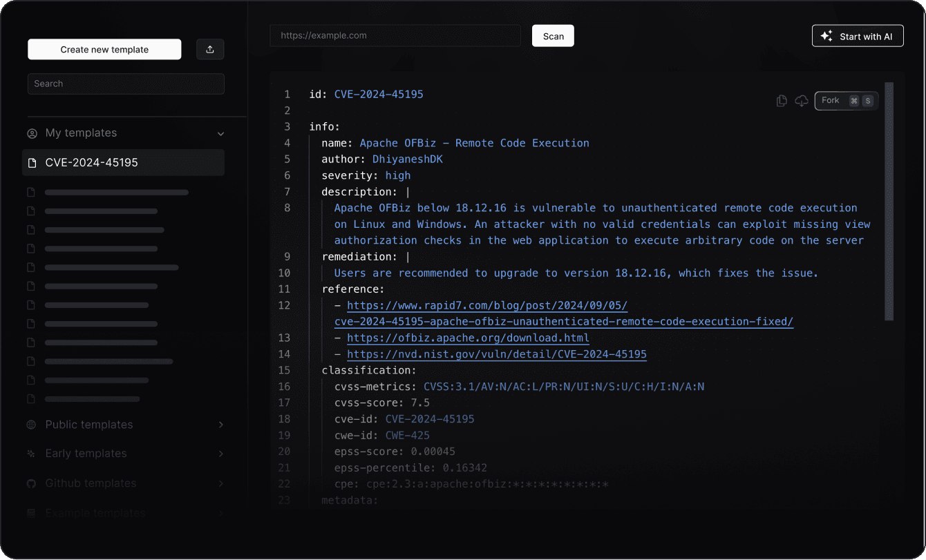The height and width of the screenshot is (560, 926).
Task: Click the GitHub icon beside Github templates
Action: coord(31,483)
